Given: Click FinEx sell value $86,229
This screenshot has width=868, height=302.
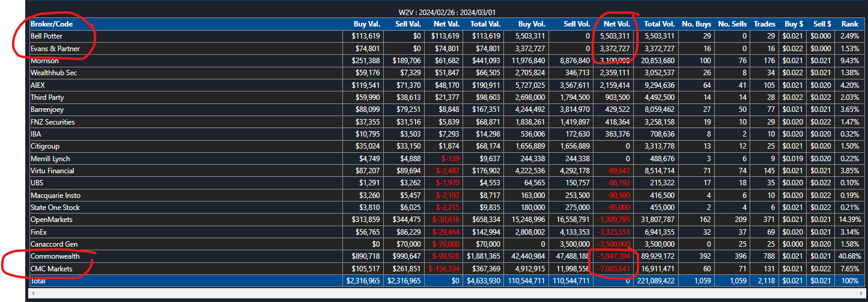Looking at the screenshot, I should pos(407,232).
